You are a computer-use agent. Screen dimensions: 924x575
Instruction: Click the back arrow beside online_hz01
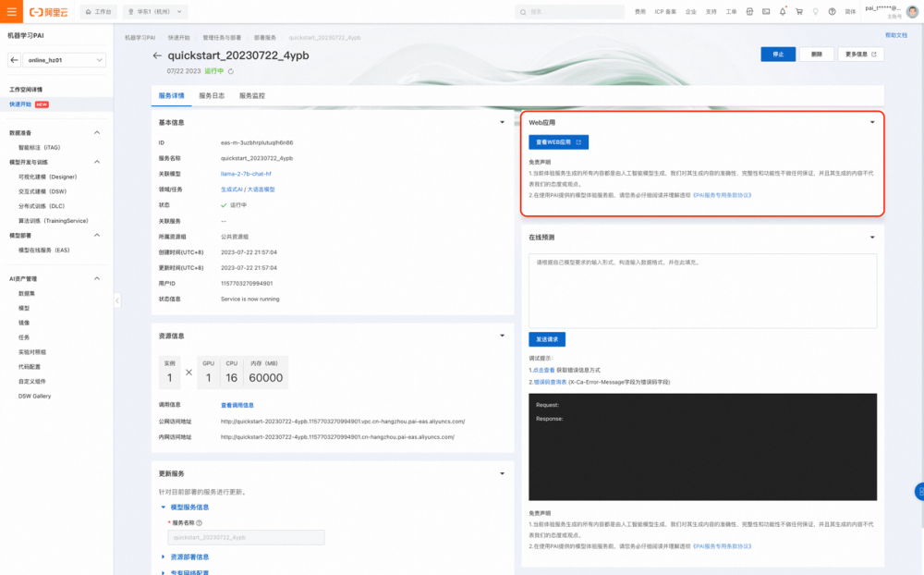tap(14, 60)
